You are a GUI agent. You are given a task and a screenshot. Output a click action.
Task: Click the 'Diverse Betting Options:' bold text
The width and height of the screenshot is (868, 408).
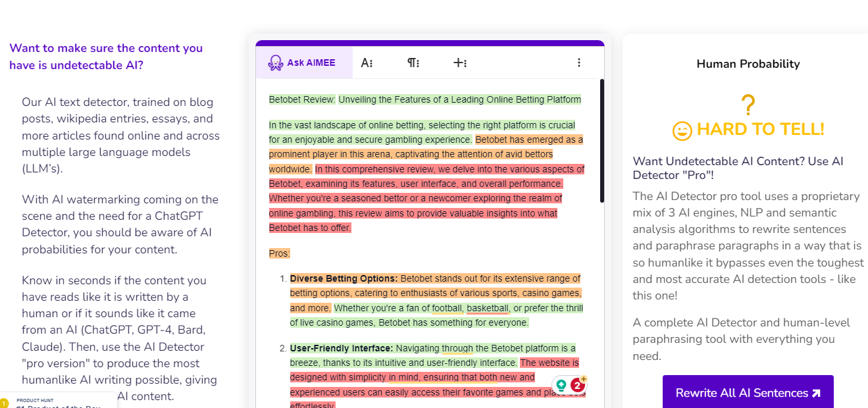tap(344, 278)
